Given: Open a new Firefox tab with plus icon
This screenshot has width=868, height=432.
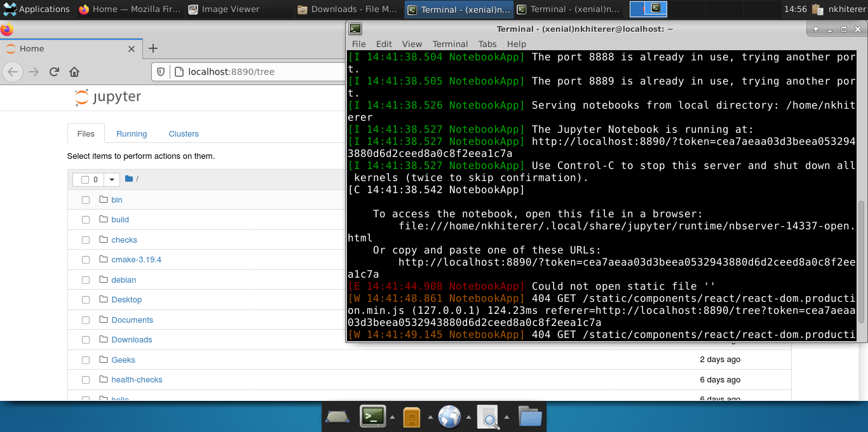Looking at the screenshot, I should tap(153, 48).
